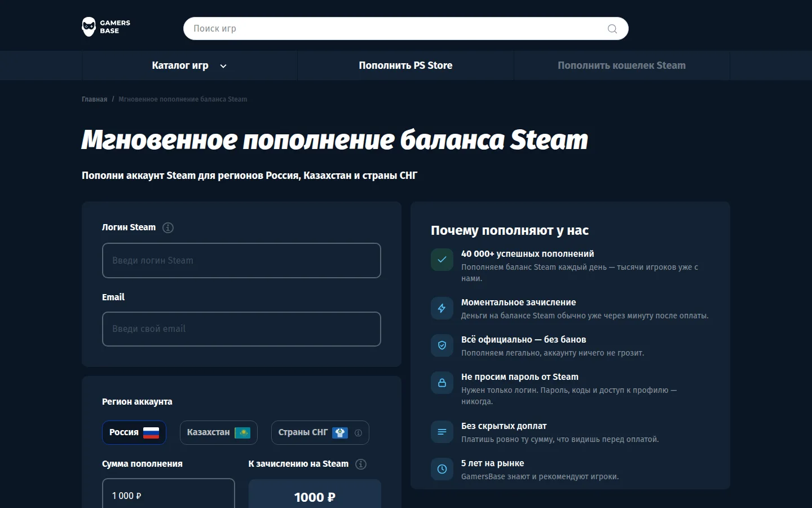Click the checkmark icon beside 40 000+ успешных пополнений
This screenshot has height=508, width=812.
(x=442, y=260)
